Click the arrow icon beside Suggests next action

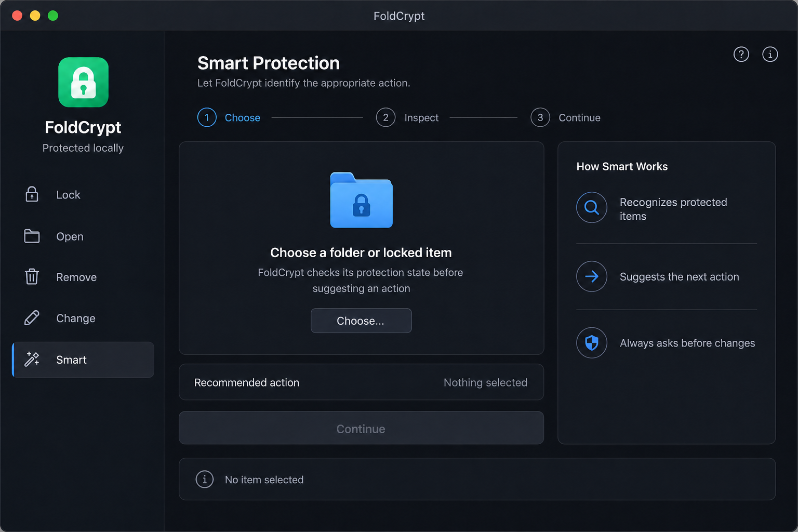592,276
